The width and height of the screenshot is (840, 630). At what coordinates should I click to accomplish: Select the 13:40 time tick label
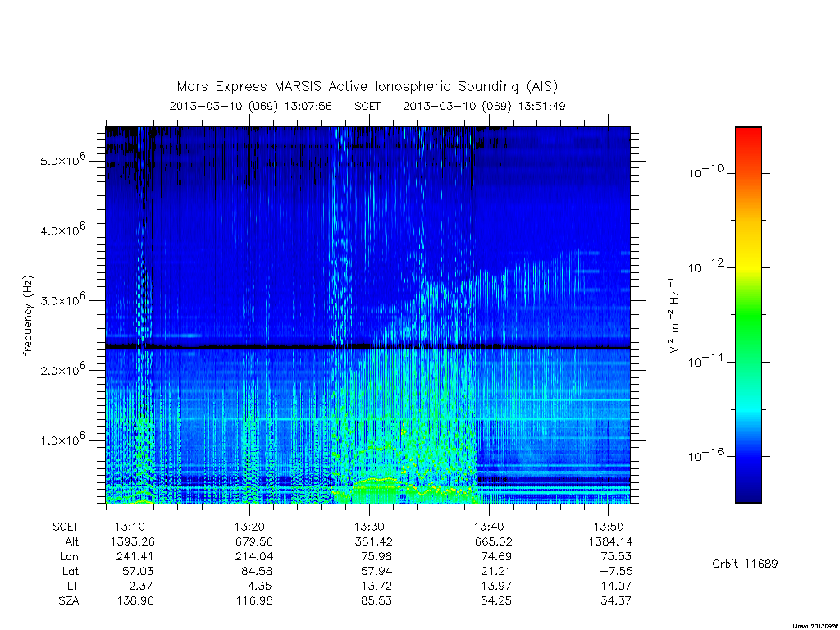[x=489, y=527]
